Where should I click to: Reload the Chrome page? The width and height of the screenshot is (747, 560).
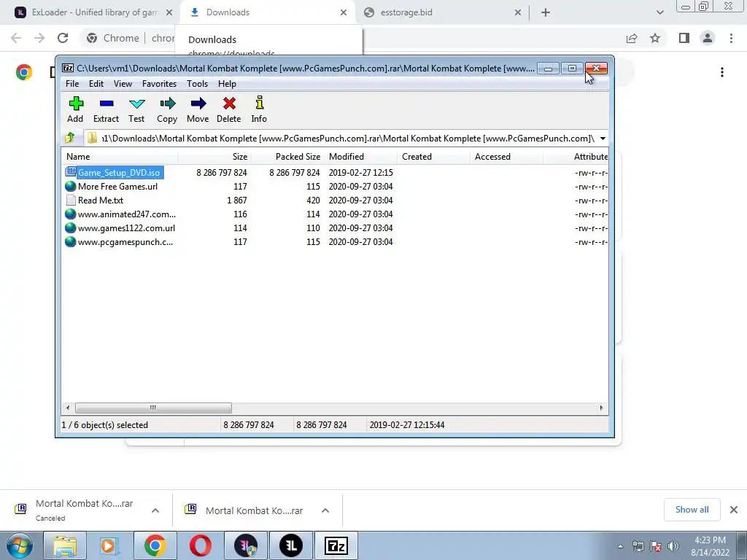pyautogui.click(x=63, y=38)
